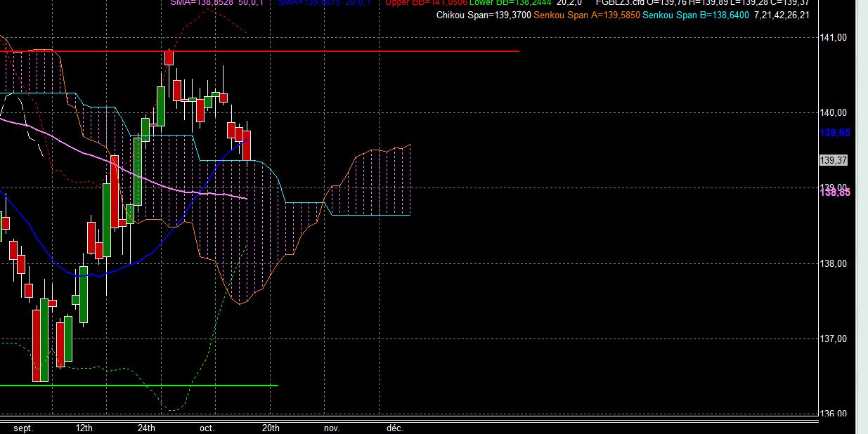Click the nov. date axis label
868x434 pixels.
(332, 428)
